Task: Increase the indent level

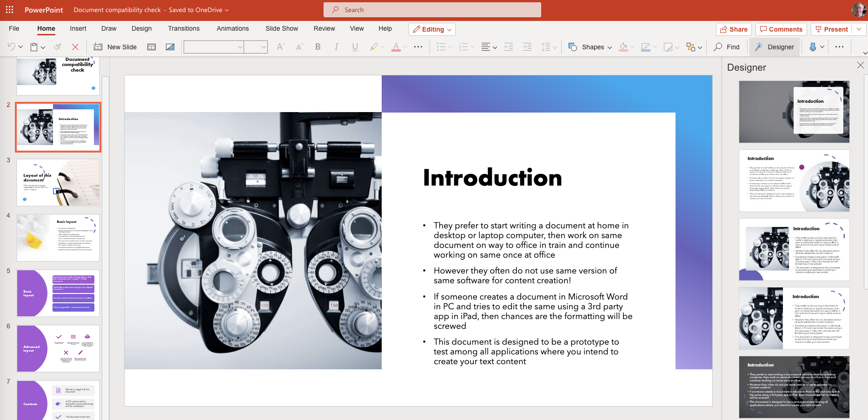Action: tap(527, 47)
